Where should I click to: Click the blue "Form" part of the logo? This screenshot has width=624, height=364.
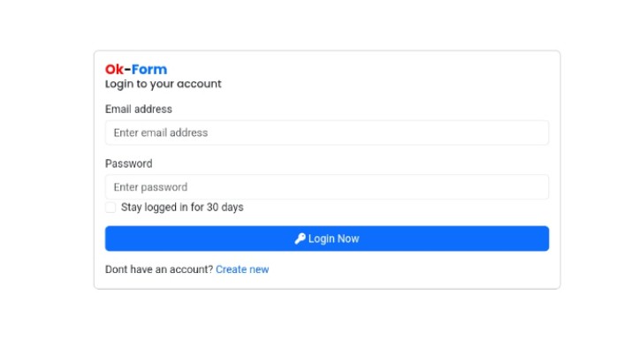coord(149,69)
